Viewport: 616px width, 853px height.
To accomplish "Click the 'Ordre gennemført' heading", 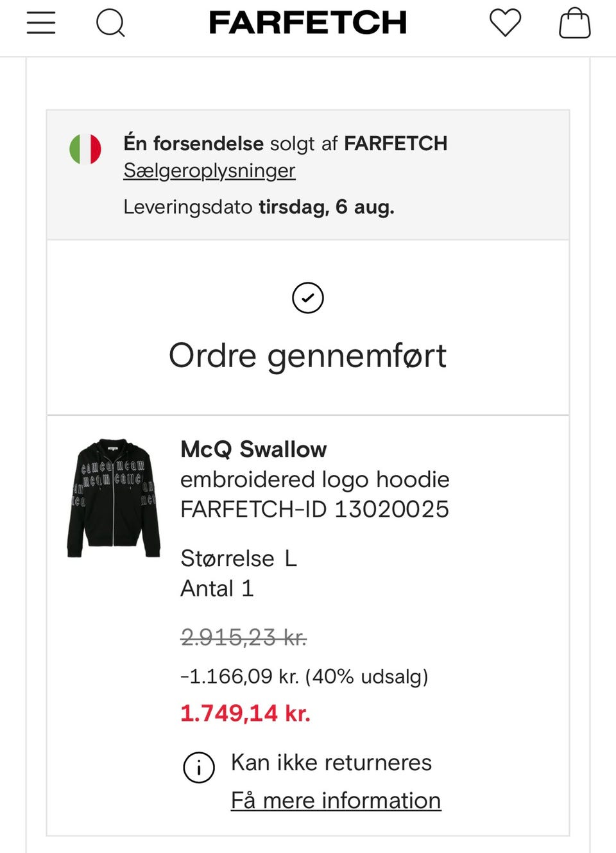I will [x=307, y=356].
